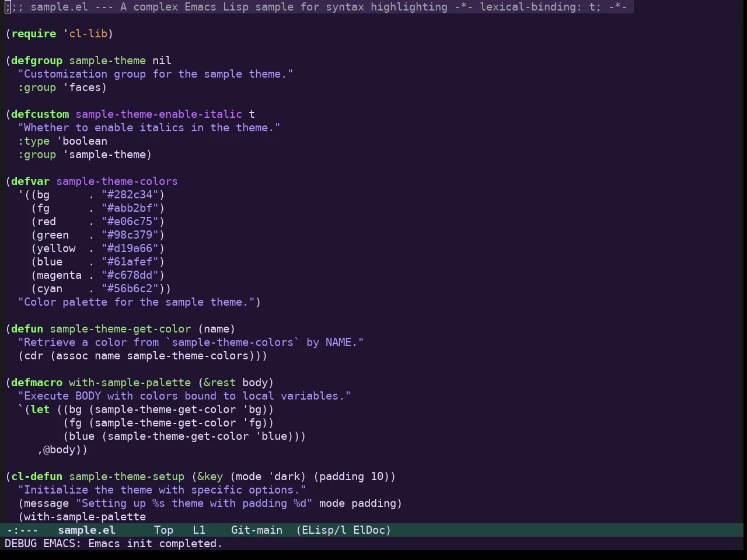
Task: Click the -:--- buffer status indicator
Action: click(x=22, y=530)
